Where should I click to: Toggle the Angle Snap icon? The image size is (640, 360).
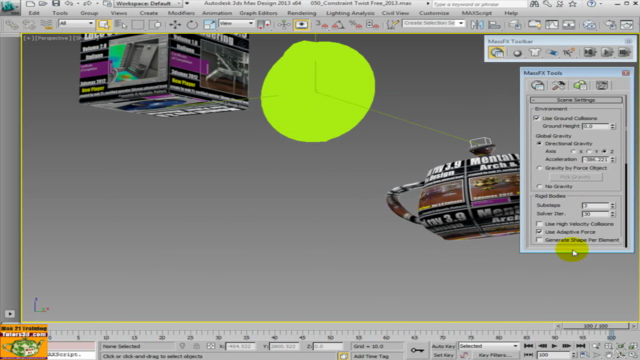pos(338,25)
